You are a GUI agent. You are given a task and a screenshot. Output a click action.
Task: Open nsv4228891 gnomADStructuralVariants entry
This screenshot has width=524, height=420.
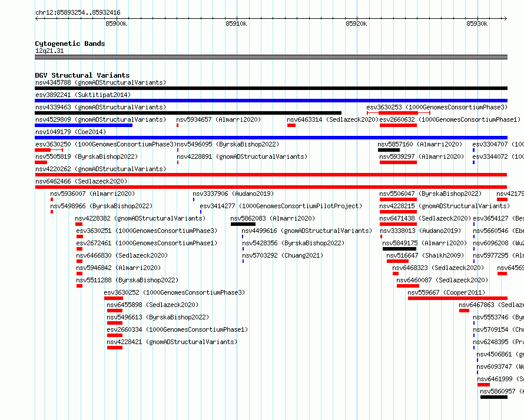tap(242, 156)
